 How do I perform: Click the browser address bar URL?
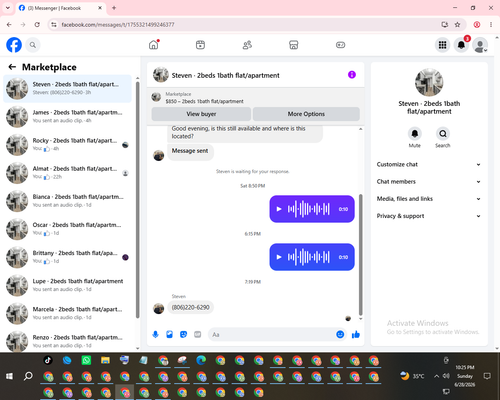pyautogui.click(x=118, y=25)
